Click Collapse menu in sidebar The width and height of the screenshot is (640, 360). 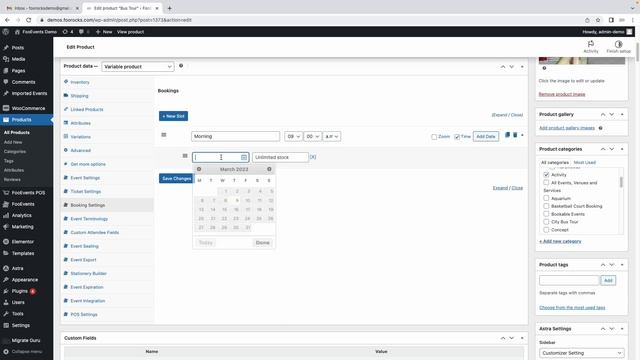[27, 351]
